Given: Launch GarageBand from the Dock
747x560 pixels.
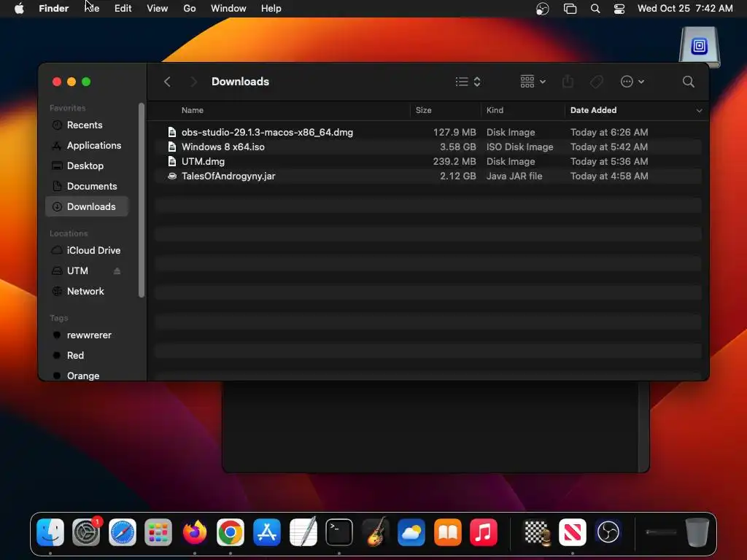Looking at the screenshot, I should point(376,532).
